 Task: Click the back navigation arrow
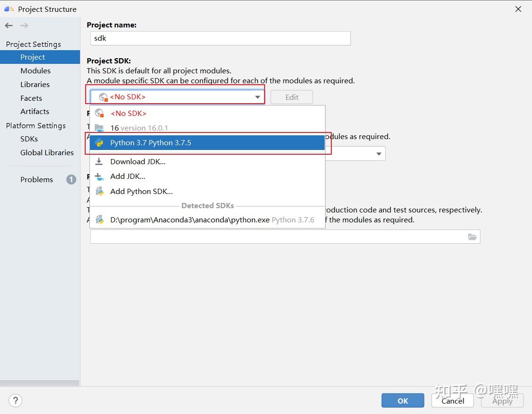pyautogui.click(x=9, y=26)
